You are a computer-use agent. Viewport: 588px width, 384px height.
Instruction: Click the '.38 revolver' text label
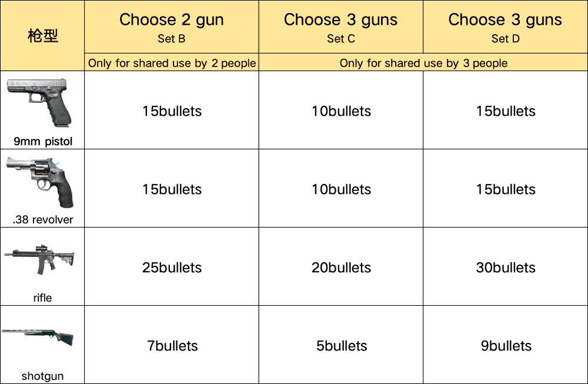(42, 220)
